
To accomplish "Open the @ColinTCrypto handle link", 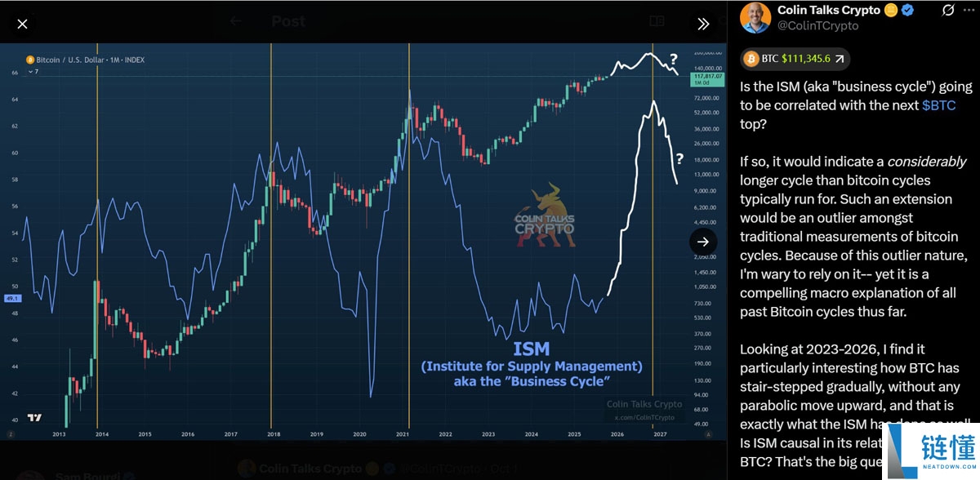I will pyautogui.click(x=817, y=26).
